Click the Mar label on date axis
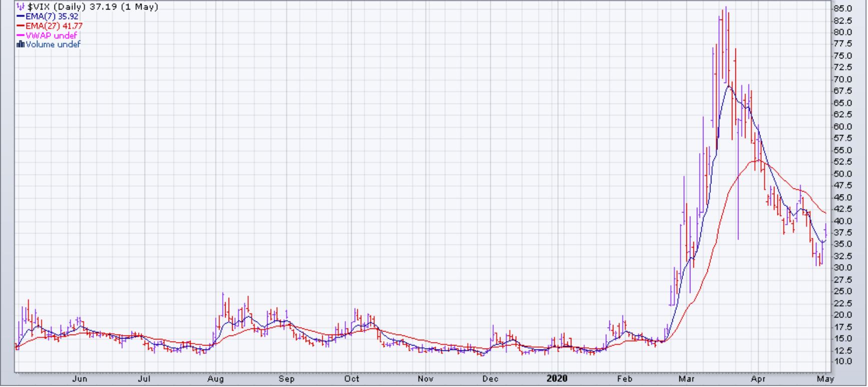Viewport: 868px width, 387px height. click(x=686, y=379)
